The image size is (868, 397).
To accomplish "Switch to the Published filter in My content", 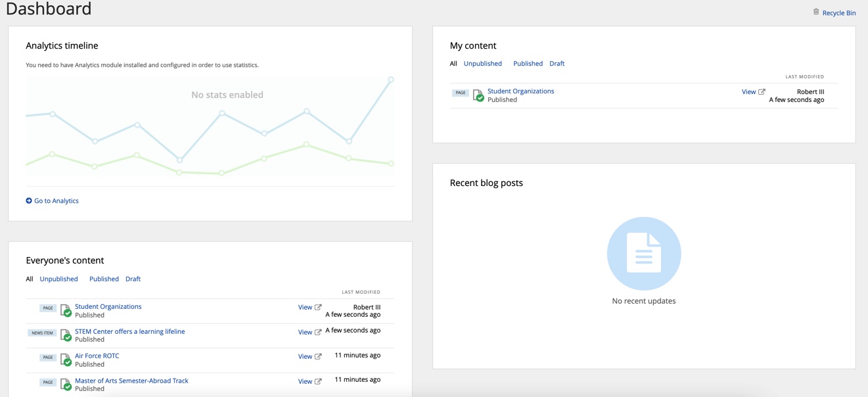I will point(528,63).
